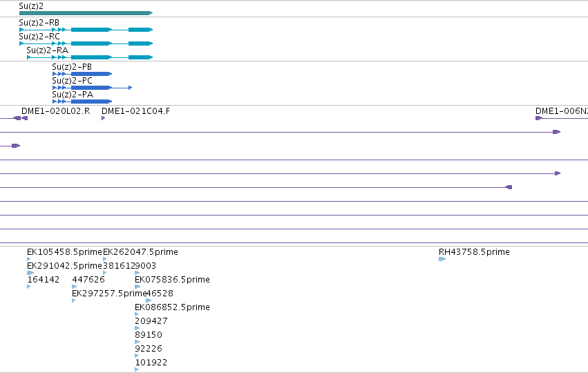Screen dimensions: 588x373
Task: Click the Su(z)2-RA transcript feature
Action: [90, 57]
